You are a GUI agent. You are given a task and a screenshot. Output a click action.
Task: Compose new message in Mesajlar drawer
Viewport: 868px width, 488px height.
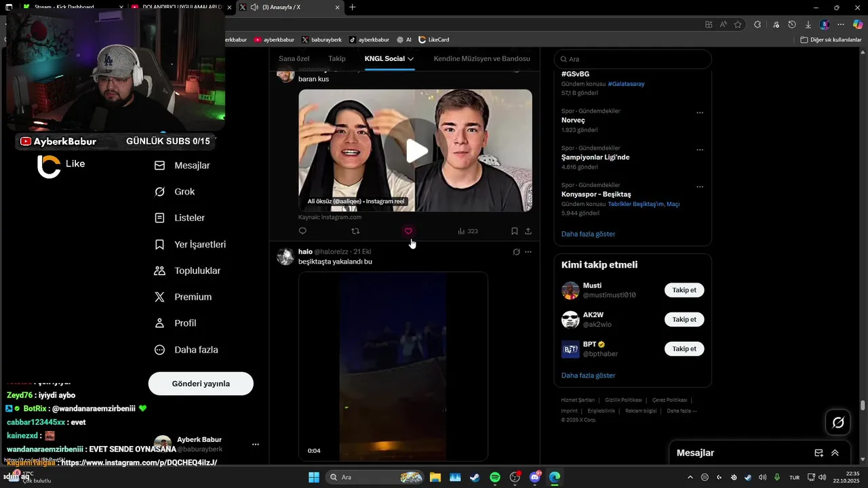tap(818, 453)
